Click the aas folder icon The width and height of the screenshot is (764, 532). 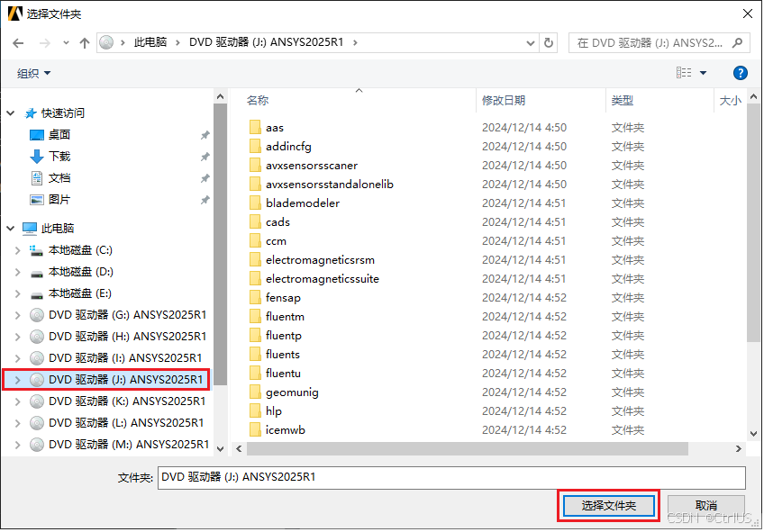pyautogui.click(x=255, y=128)
